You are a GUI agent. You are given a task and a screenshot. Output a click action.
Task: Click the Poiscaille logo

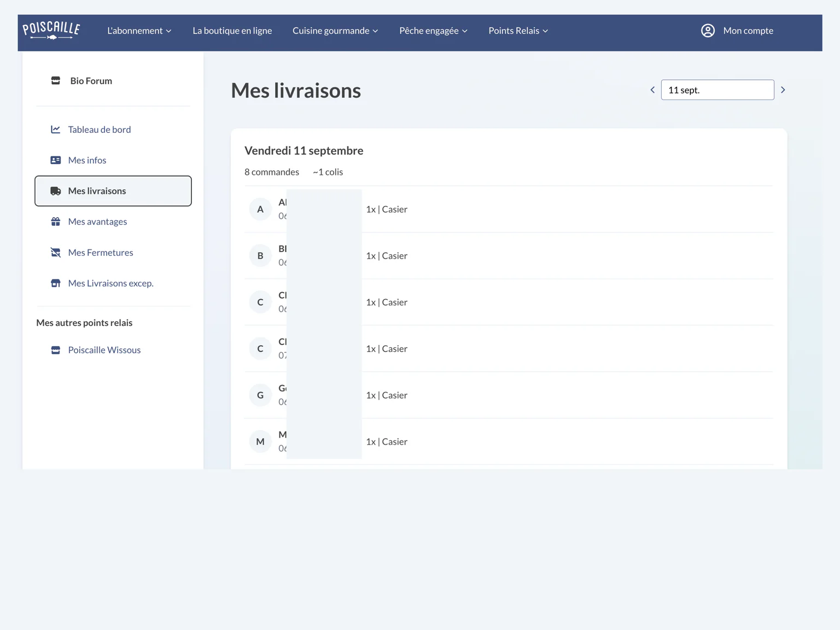click(51, 31)
